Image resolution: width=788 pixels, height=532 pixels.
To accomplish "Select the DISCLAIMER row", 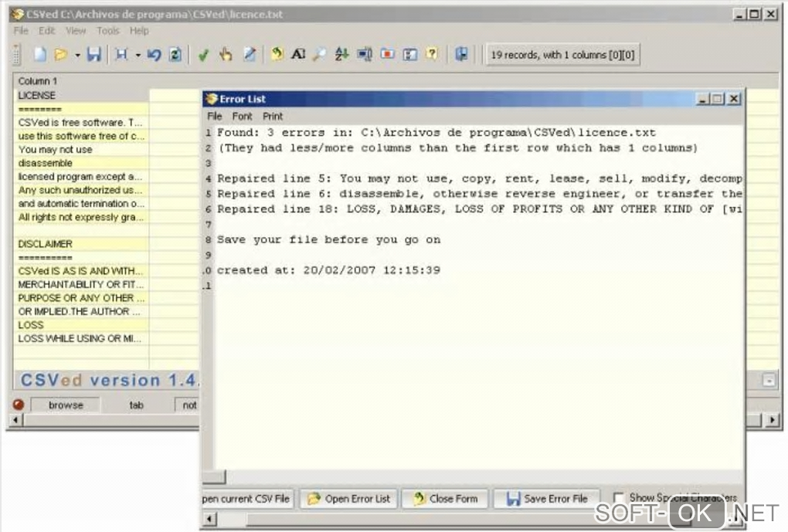I will point(82,244).
